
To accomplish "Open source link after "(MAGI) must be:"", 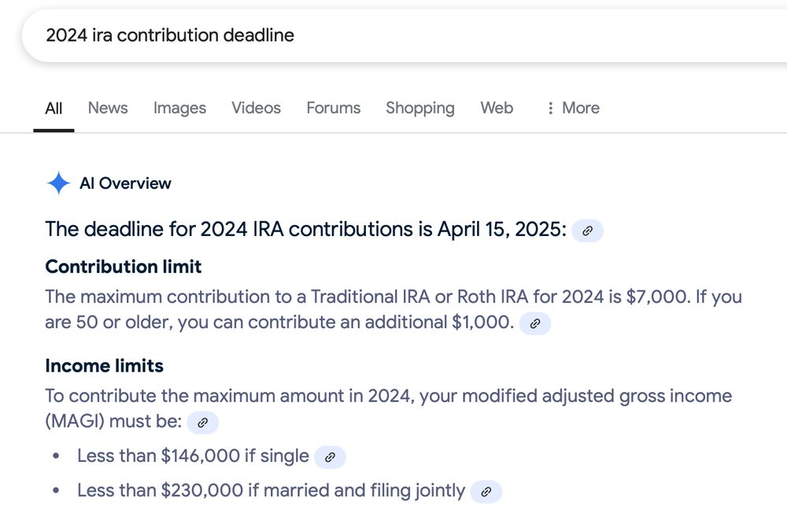I will pos(202,423).
